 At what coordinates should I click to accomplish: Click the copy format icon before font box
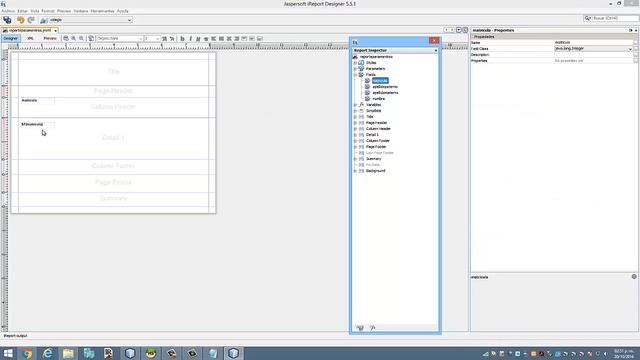(91, 38)
